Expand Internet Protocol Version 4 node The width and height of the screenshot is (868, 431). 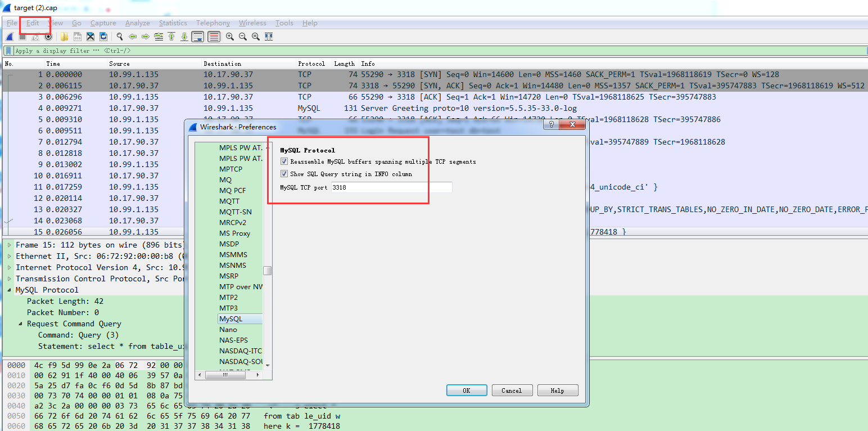pyautogui.click(x=10, y=267)
